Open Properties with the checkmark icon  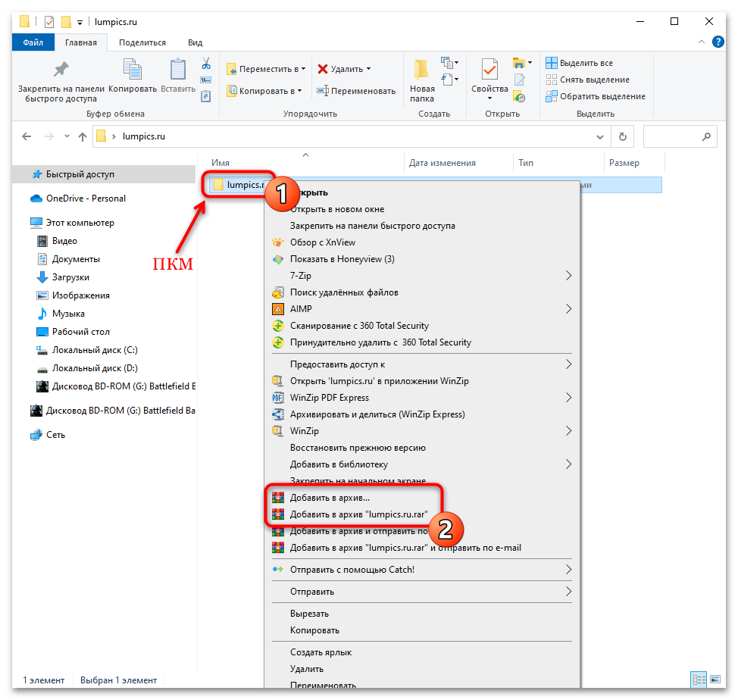pos(489,70)
